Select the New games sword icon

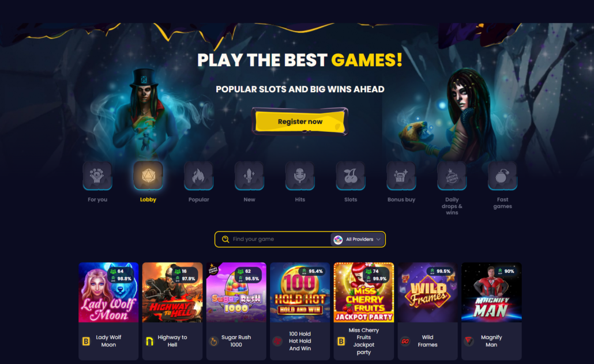click(249, 176)
